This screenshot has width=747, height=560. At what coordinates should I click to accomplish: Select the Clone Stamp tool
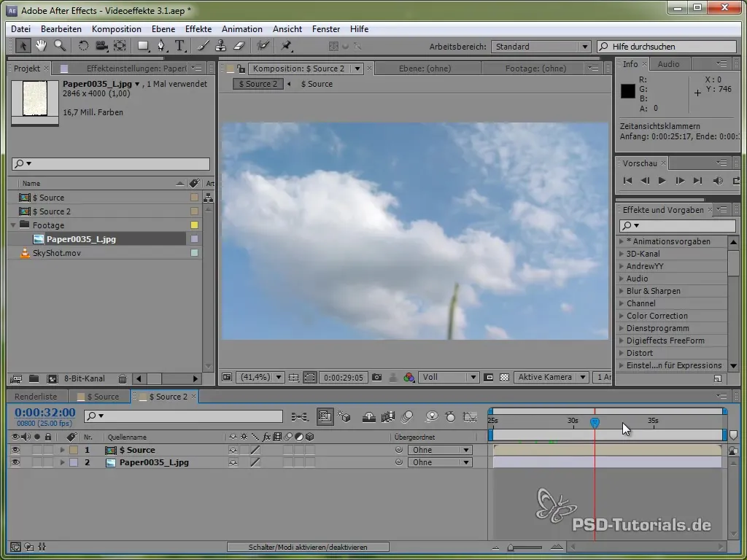tap(220, 46)
